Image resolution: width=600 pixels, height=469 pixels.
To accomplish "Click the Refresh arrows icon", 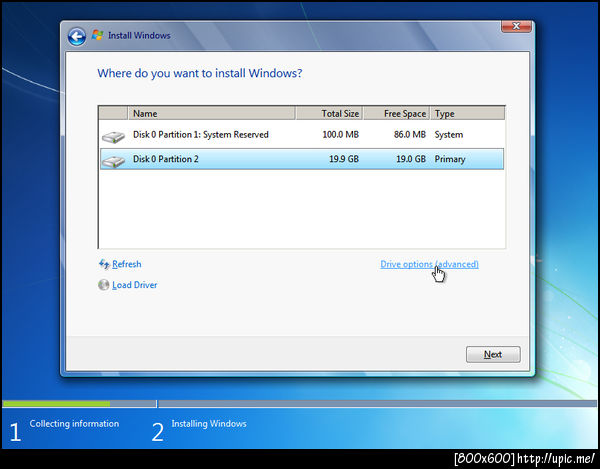I will click(x=104, y=264).
